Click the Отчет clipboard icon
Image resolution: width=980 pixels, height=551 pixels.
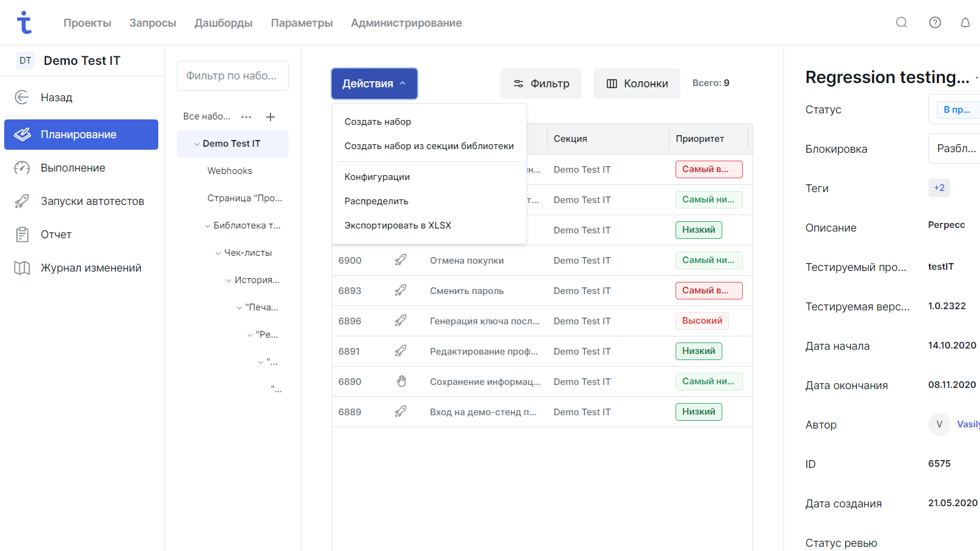coord(22,235)
